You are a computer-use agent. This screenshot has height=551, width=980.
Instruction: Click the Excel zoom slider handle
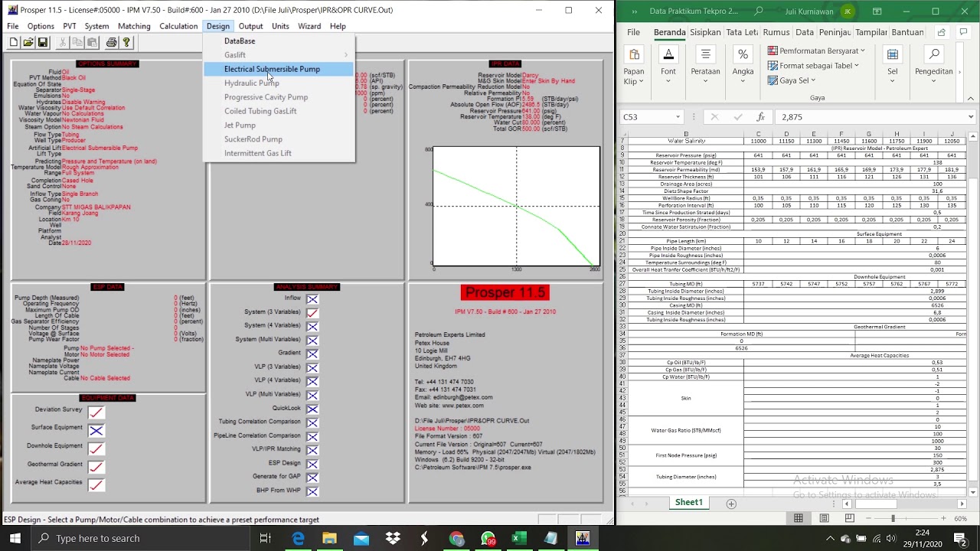coord(893,519)
